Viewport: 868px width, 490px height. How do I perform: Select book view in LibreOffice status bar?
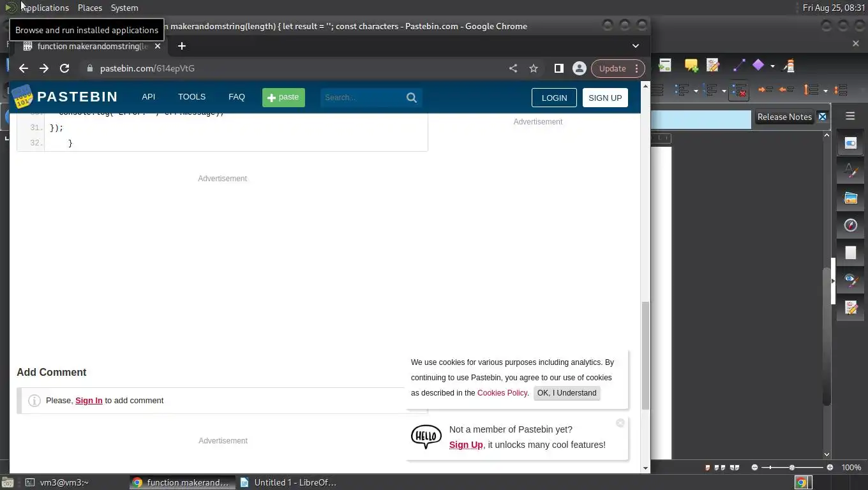[735, 468]
